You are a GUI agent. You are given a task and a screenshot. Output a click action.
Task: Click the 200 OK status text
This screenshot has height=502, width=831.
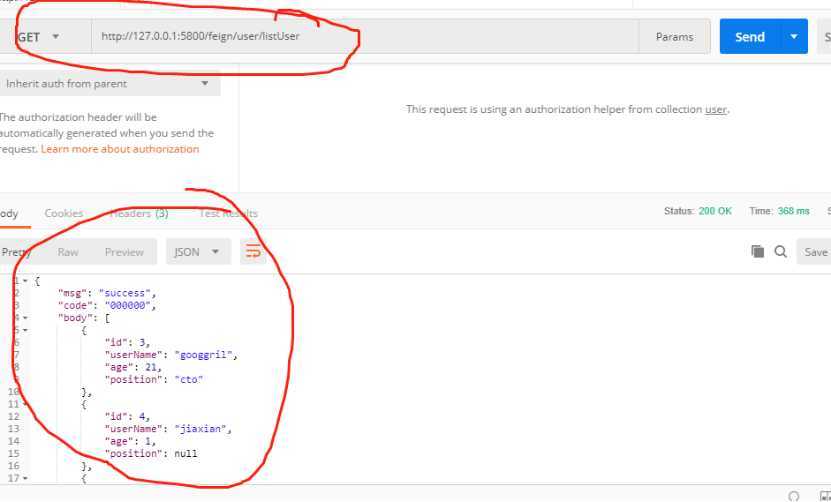pyautogui.click(x=715, y=211)
